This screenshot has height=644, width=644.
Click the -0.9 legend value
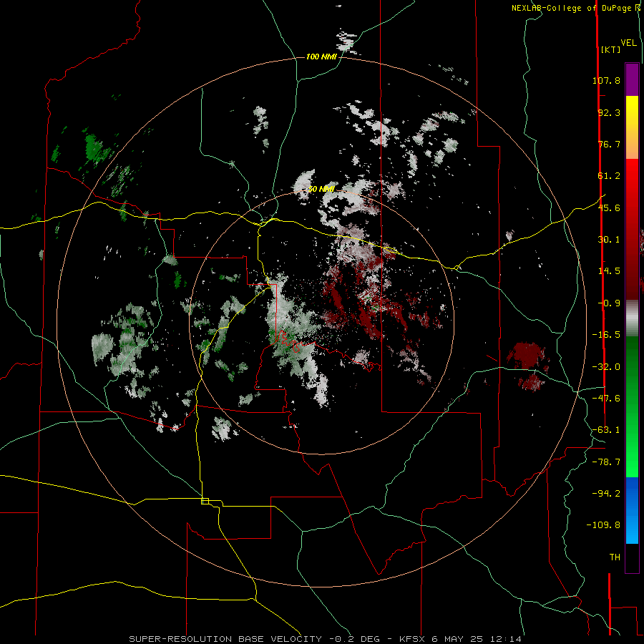point(609,303)
